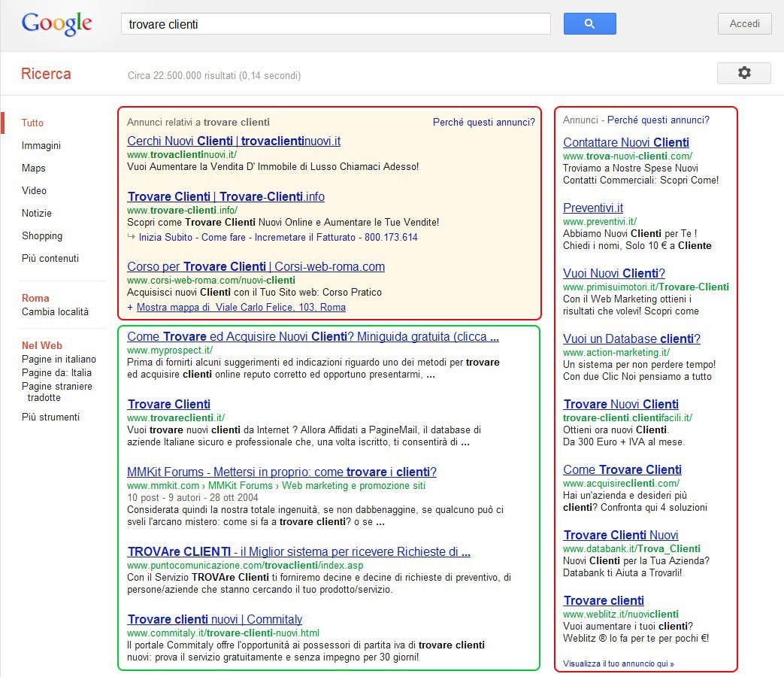The width and height of the screenshot is (784, 677).
Task: Open right-column ad 'Trovare Clienti Nuovi'
Action: [x=621, y=536]
